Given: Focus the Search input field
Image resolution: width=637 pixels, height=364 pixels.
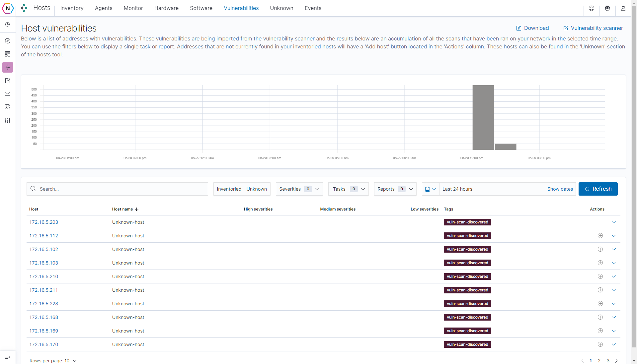Looking at the screenshot, I should [117, 189].
